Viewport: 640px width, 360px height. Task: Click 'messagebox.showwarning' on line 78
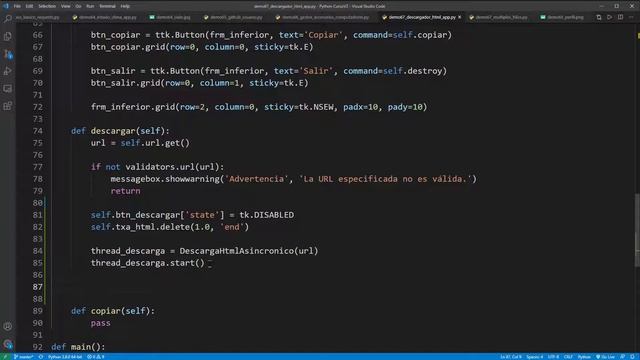pyautogui.click(x=165, y=179)
